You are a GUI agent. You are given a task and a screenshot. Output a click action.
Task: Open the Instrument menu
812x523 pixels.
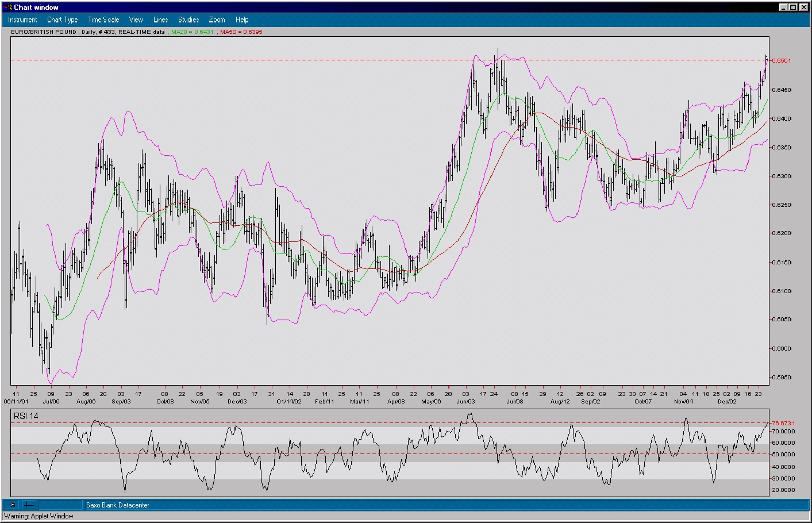tap(22, 20)
